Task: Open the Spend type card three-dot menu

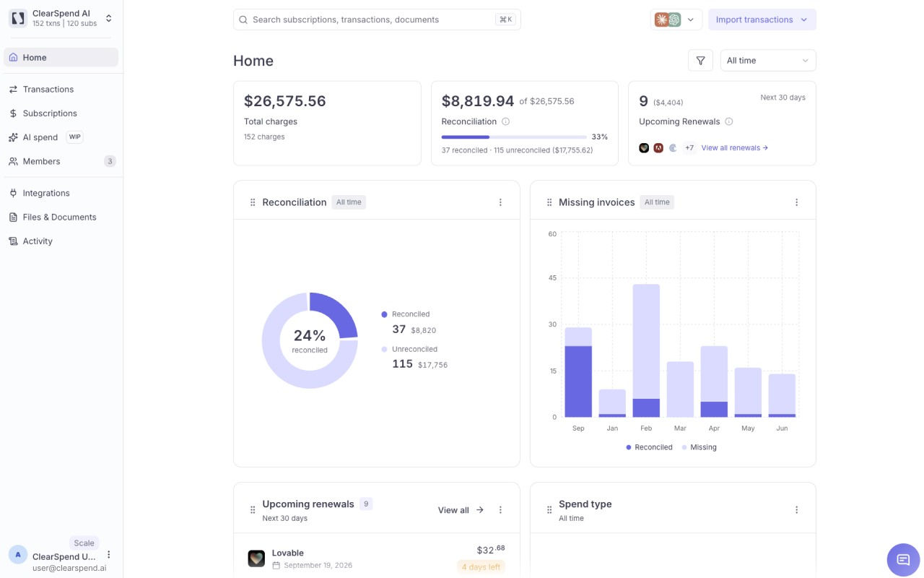Action: (797, 510)
